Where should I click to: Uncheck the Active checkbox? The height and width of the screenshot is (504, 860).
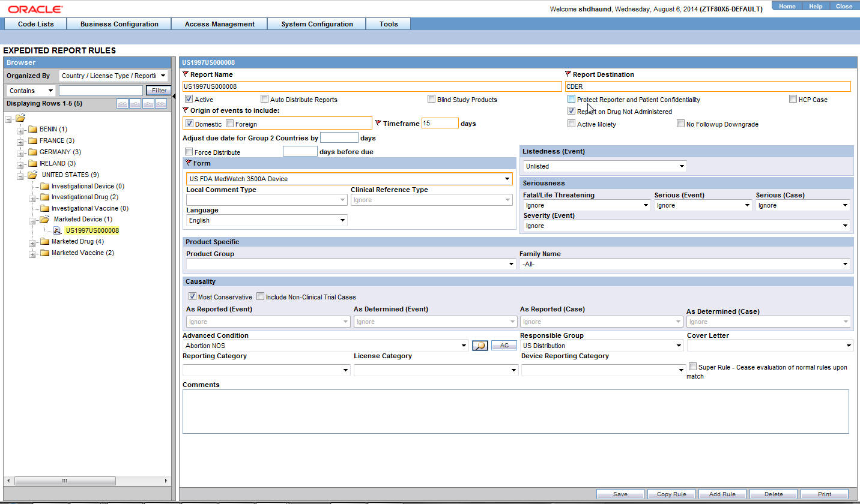[189, 99]
